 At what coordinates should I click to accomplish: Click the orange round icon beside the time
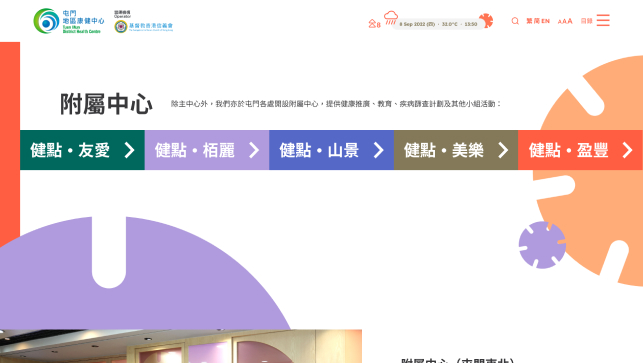(486, 21)
